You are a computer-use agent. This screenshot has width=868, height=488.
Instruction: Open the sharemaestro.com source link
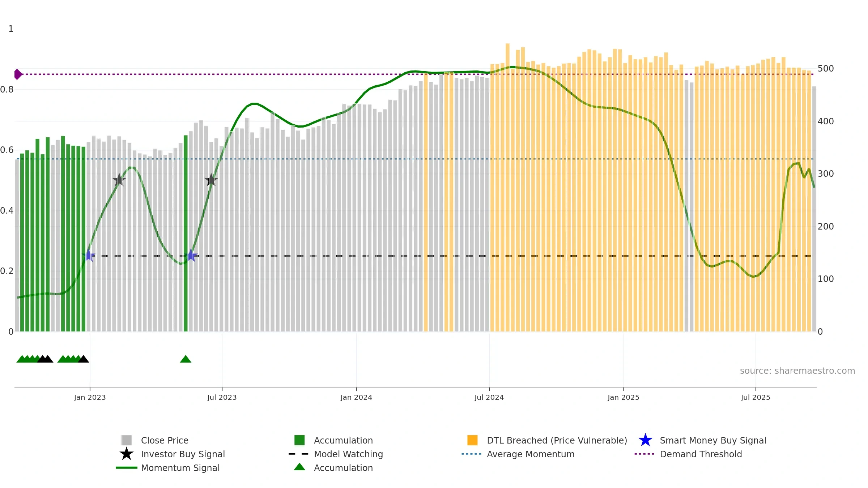click(x=797, y=371)
